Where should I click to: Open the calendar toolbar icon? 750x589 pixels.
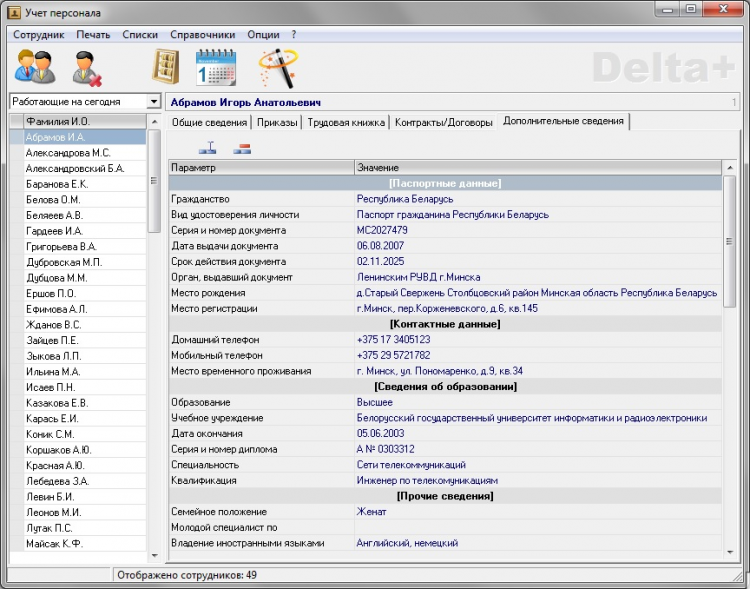coord(216,67)
